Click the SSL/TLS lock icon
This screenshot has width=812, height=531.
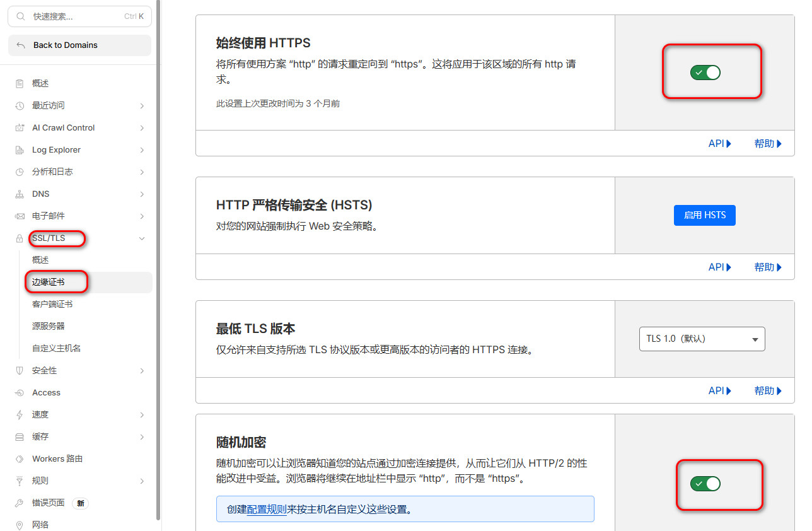click(x=20, y=238)
